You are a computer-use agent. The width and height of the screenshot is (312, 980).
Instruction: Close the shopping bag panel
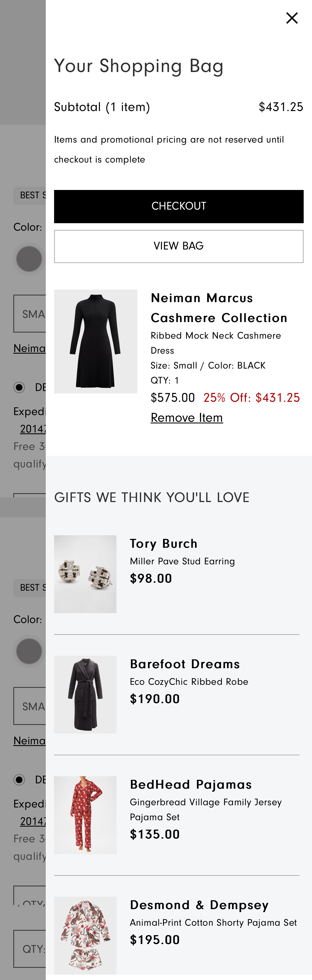coord(292,18)
